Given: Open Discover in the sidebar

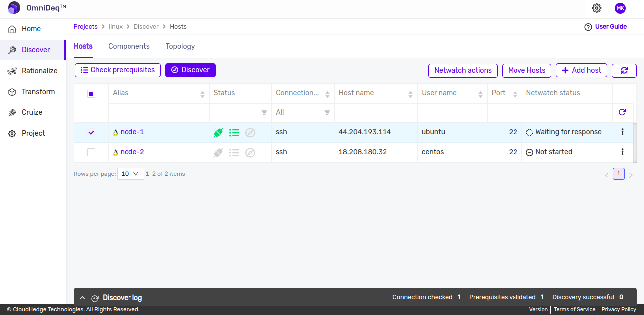Looking at the screenshot, I should (x=32, y=50).
